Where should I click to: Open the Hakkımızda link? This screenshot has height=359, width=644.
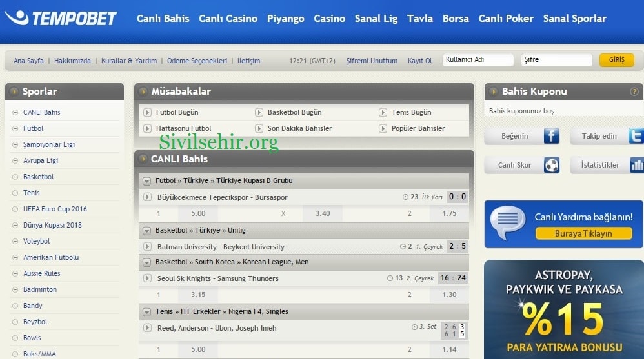pyautogui.click(x=72, y=61)
